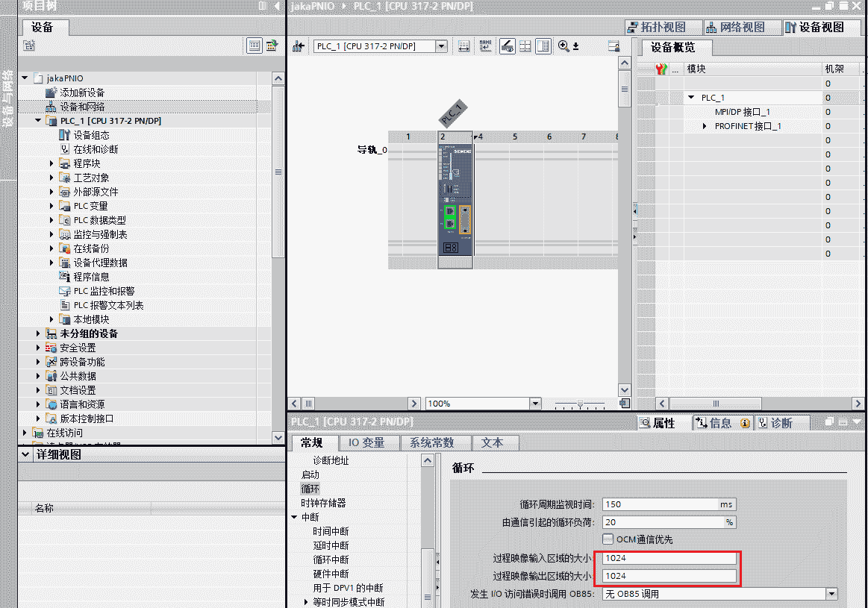868x608 pixels.
Task: Open the OB85 call option dropdown
Action: pos(831,594)
